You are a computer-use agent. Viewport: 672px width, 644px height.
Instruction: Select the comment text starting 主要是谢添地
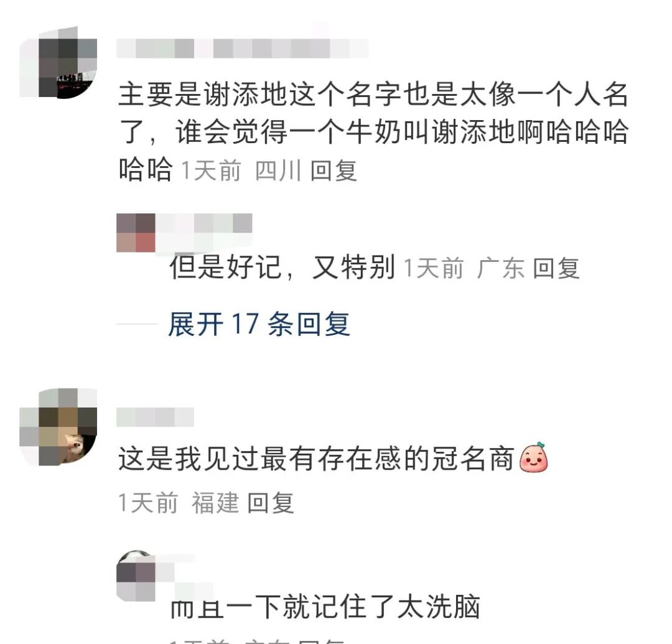click(x=373, y=131)
